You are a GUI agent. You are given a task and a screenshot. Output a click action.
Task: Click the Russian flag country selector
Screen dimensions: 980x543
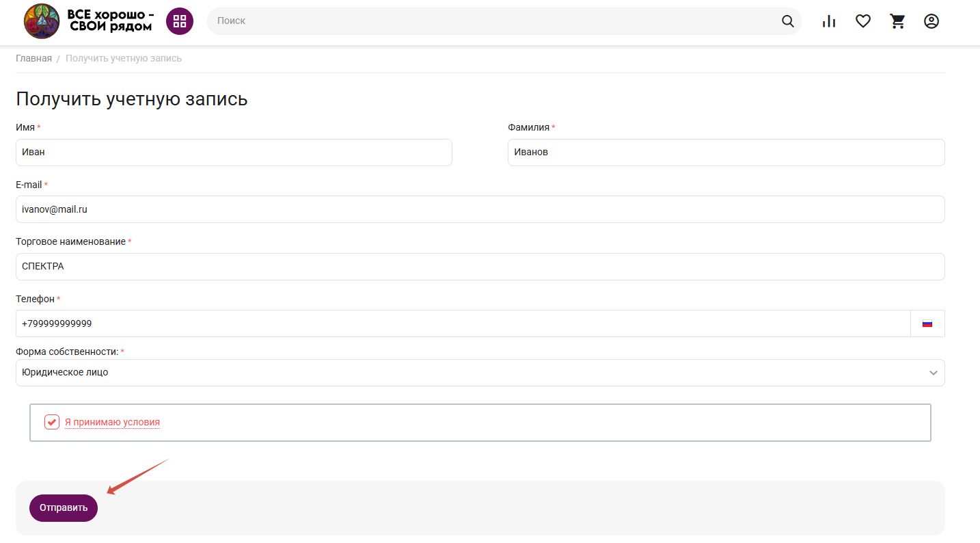pyautogui.click(x=927, y=323)
